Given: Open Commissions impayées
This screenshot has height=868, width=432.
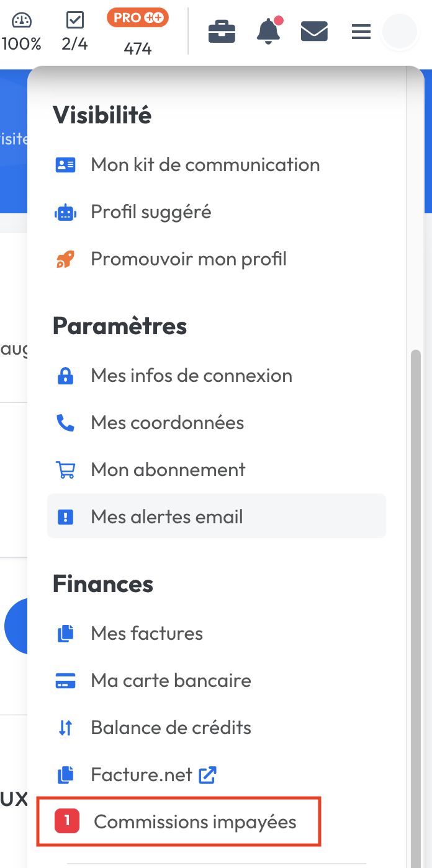Looking at the screenshot, I should coord(195,822).
